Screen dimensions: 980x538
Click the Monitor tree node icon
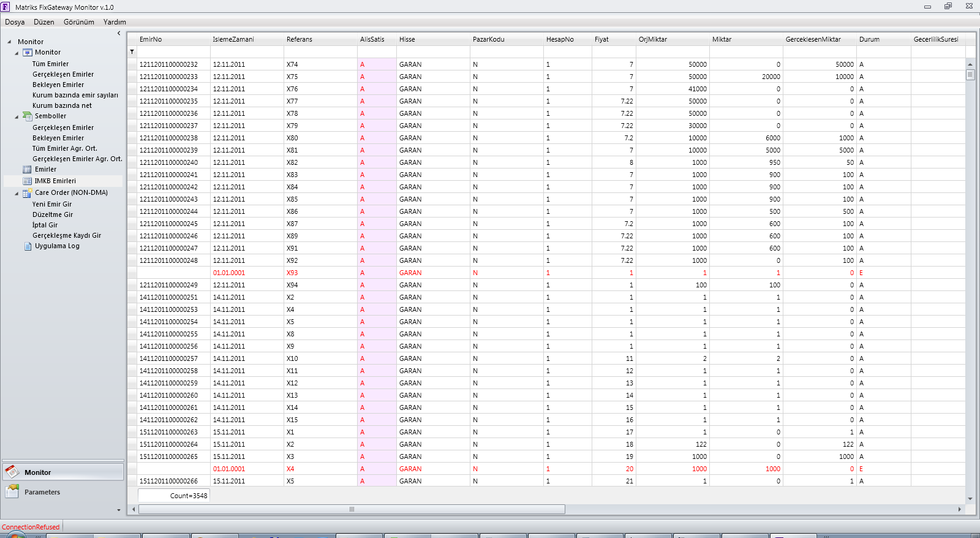pos(27,53)
